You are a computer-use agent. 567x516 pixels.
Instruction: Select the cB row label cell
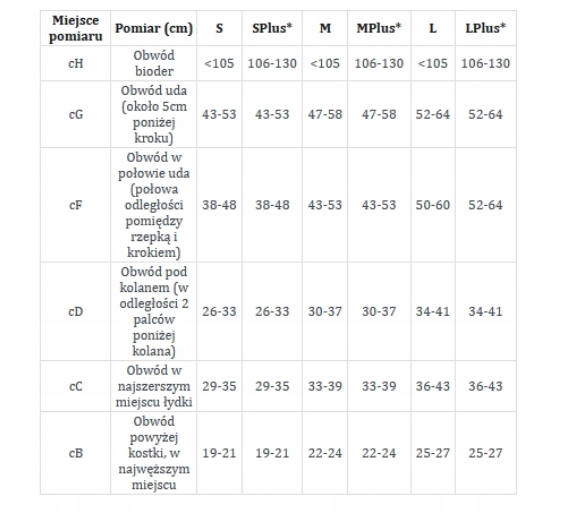coord(76,453)
